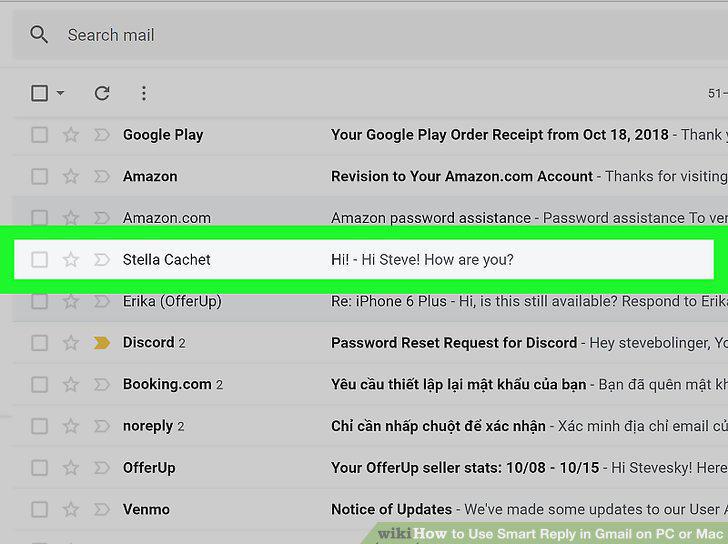Mark Booking.com email as important
728x544 pixels.
pos(102,384)
